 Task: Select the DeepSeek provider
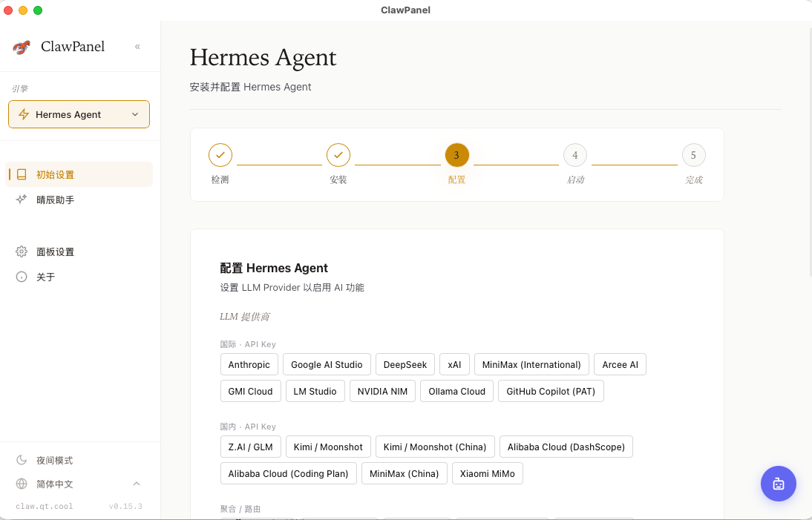coord(405,364)
